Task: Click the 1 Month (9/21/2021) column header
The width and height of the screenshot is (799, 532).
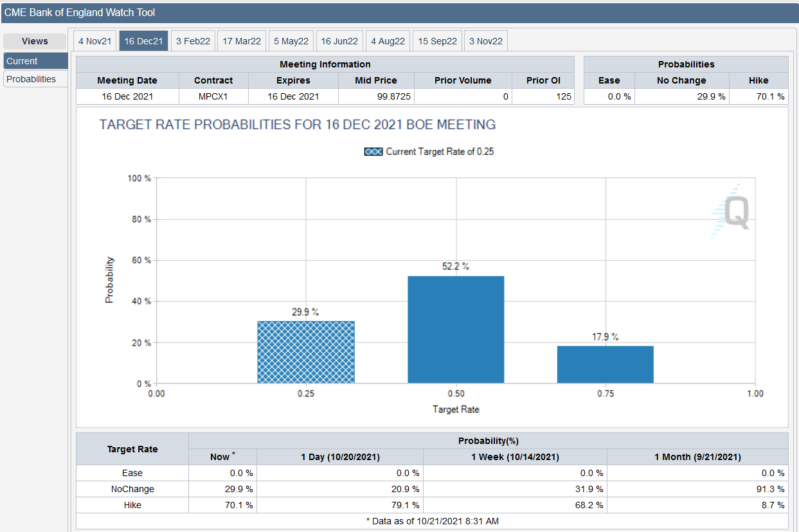Action: point(697,457)
